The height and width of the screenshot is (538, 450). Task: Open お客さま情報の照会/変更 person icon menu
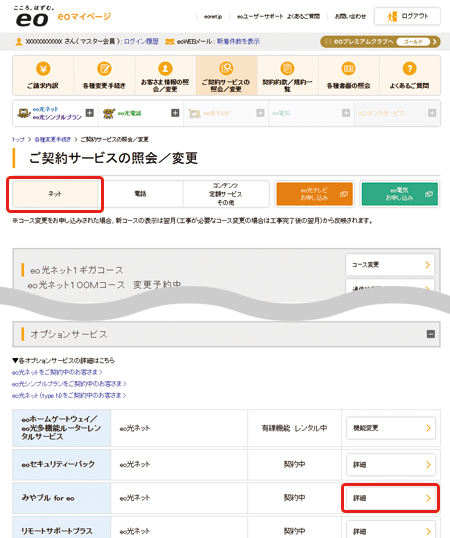coord(165,75)
